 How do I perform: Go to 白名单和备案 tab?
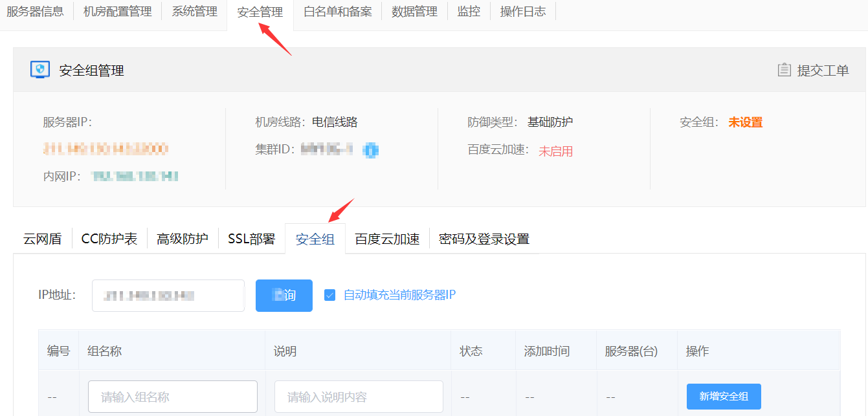(337, 12)
